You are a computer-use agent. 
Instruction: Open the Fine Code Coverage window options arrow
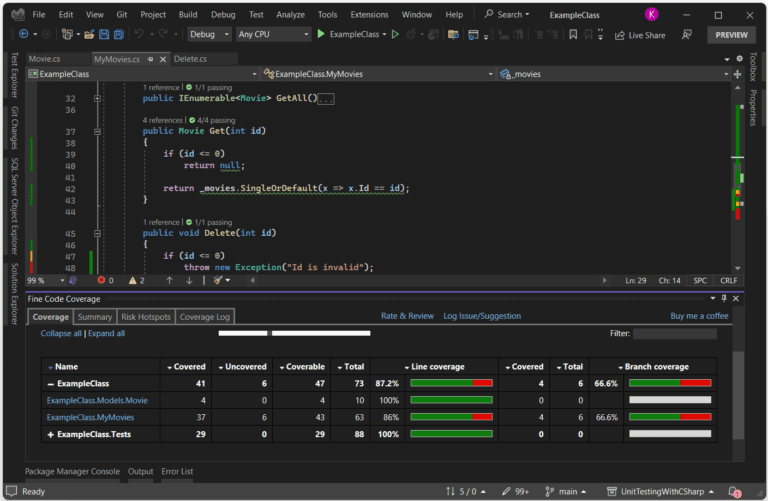tap(713, 298)
